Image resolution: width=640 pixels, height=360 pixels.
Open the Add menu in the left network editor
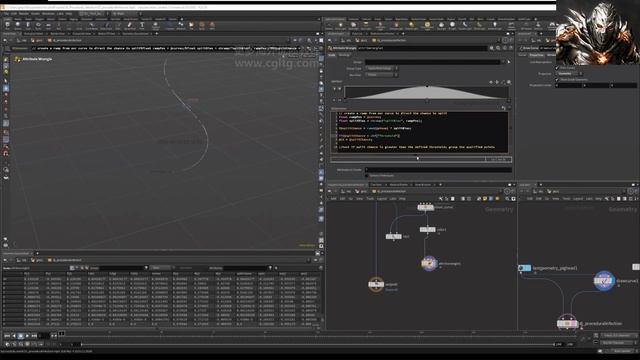click(x=333, y=199)
